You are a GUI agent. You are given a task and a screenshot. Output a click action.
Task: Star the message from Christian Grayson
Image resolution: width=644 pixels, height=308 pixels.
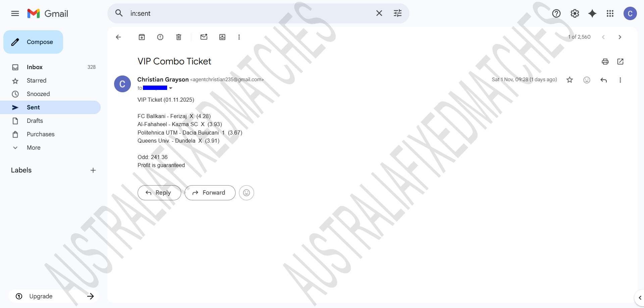[570, 80]
